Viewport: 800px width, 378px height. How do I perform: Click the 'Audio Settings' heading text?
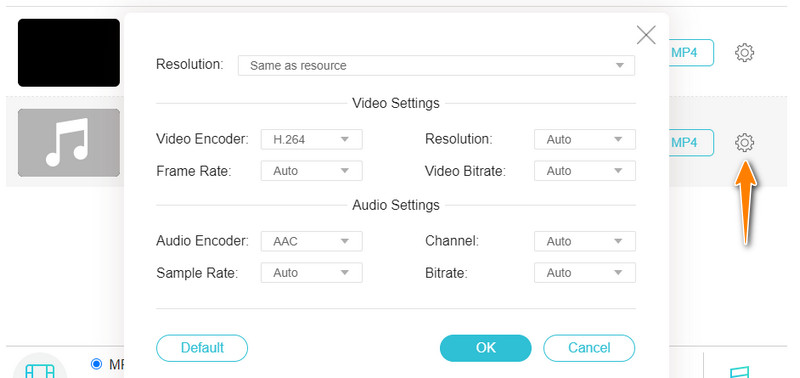pos(396,205)
